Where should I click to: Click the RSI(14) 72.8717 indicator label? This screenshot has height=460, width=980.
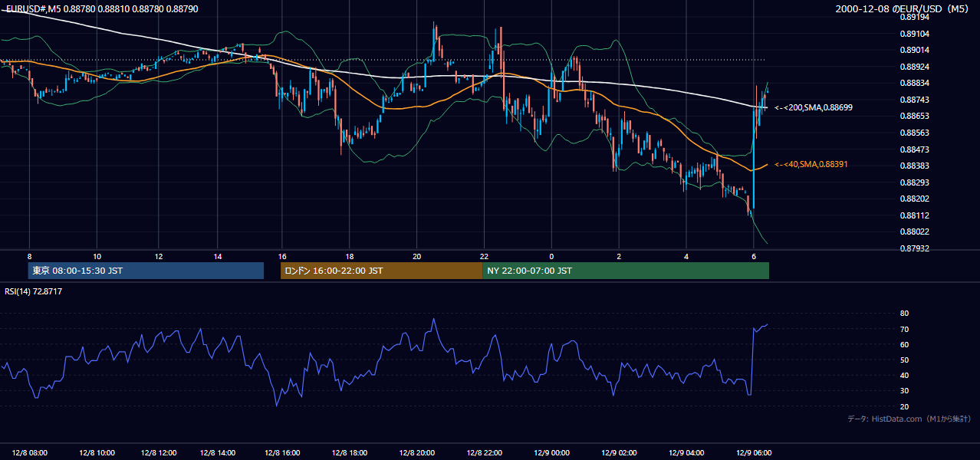point(33,291)
